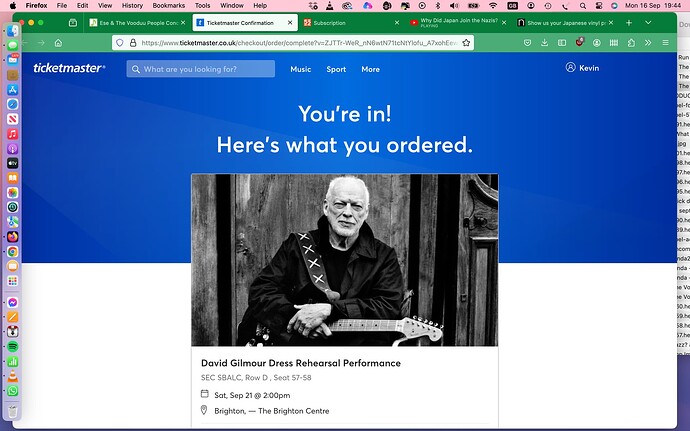Open the More navigation menu
This screenshot has width=690, height=431.
371,69
